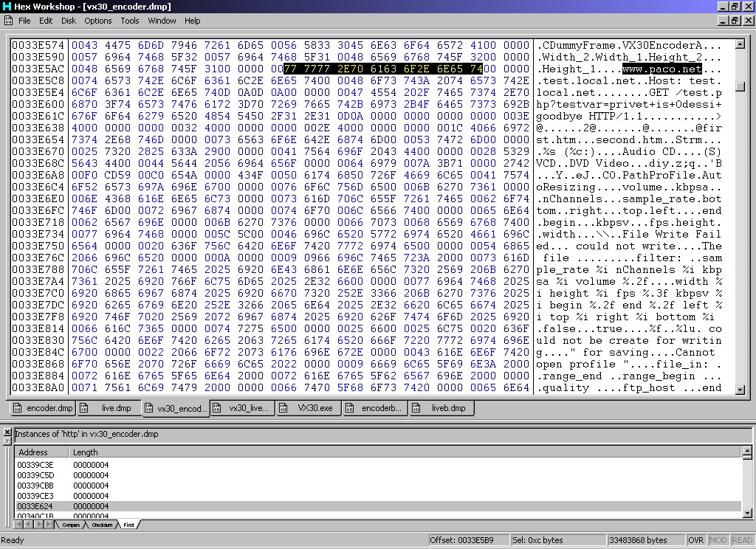Screen dimensions: 756x549
Task: Click the file icon on the liveb.dmp tab
Action: coord(416,408)
